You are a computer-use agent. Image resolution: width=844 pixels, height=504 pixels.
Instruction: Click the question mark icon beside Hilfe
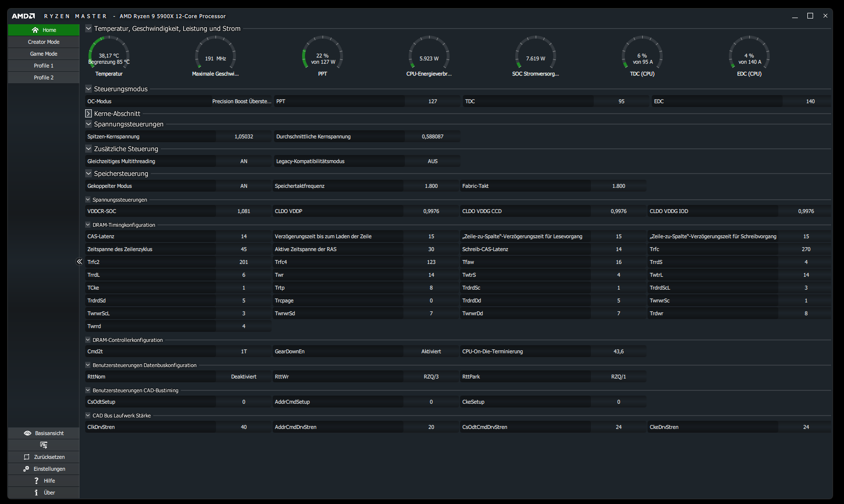[36, 481]
